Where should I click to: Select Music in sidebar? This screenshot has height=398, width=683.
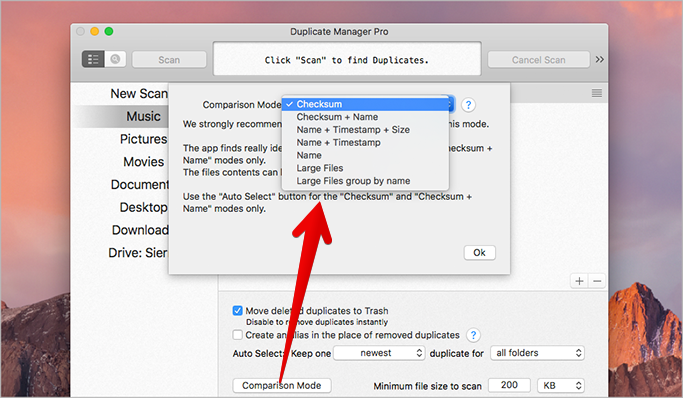coord(143,116)
